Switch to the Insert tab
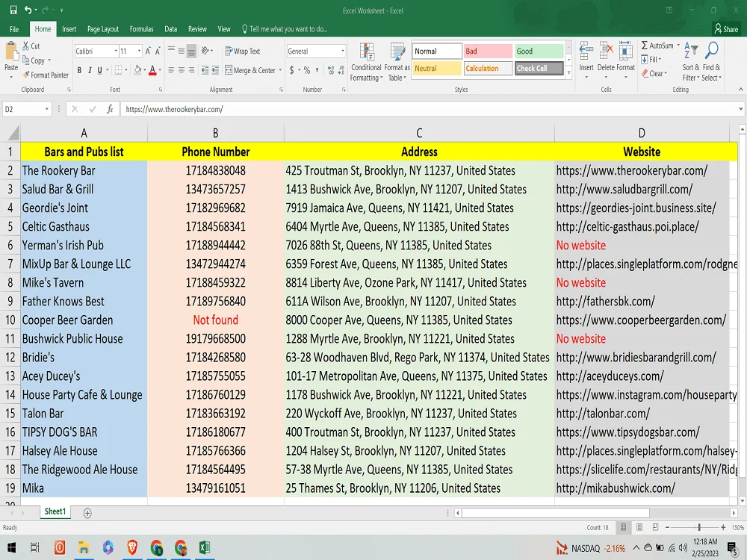 [69, 29]
